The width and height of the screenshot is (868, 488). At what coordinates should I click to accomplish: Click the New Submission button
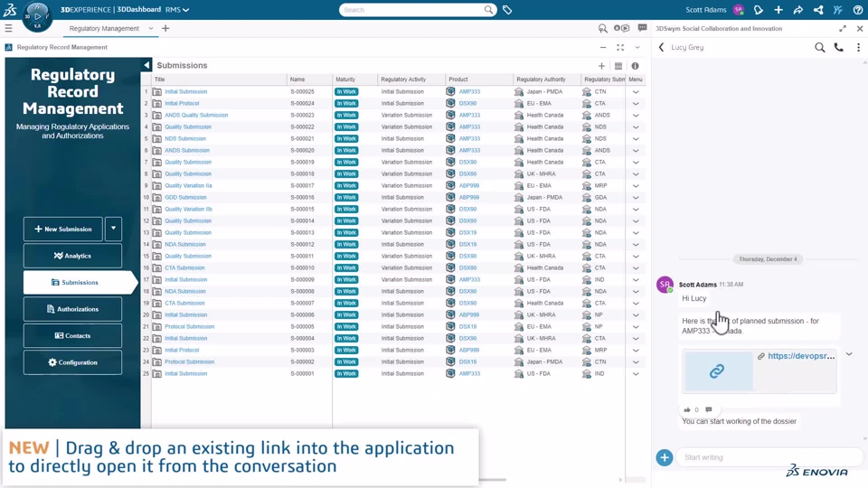click(x=63, y=229)
